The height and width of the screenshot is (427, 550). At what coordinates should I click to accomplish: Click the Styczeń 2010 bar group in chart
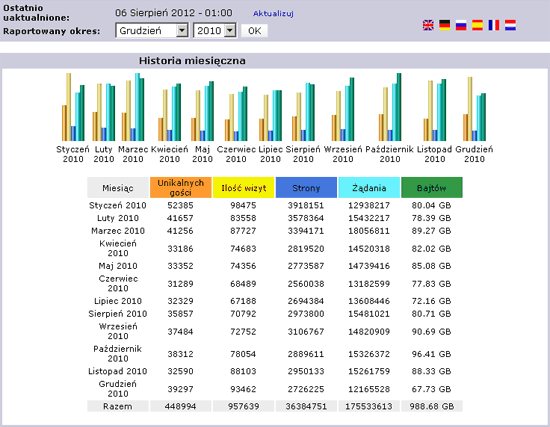[73, 107]
